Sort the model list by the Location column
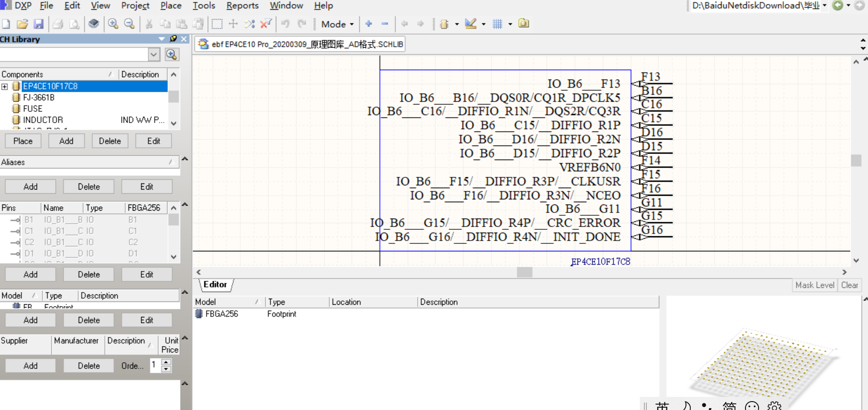Viewport: 868px width, 410px height. point(373,302)
